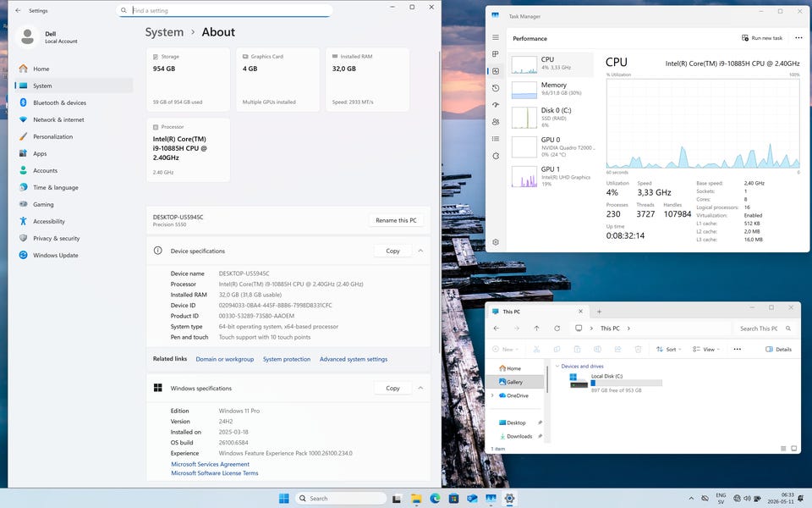Open App history icon in Task Manager

point(496,88)
